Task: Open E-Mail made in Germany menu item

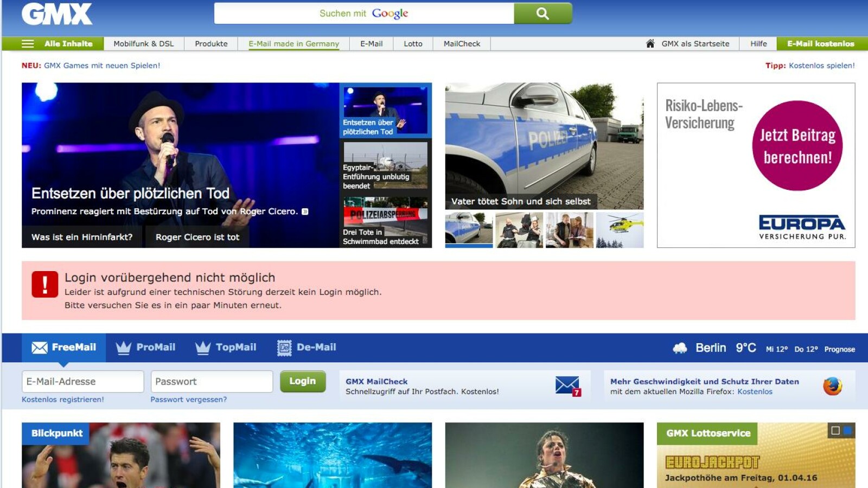Action: [294, 44]
